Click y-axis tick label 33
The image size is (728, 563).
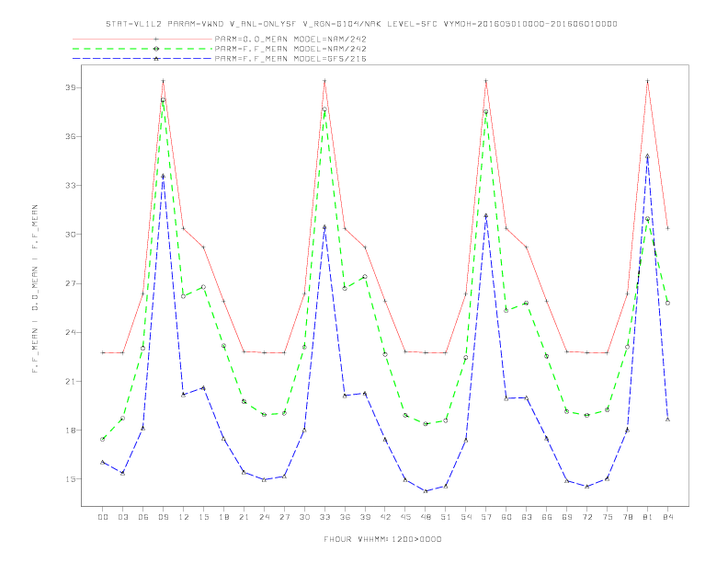point(71,185)
